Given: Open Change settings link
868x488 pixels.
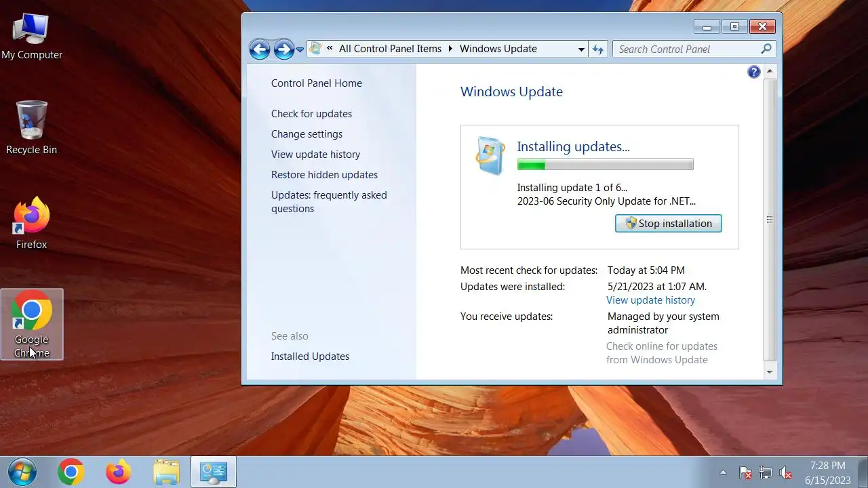Looking at the screenshot, I should click(307, 134).
